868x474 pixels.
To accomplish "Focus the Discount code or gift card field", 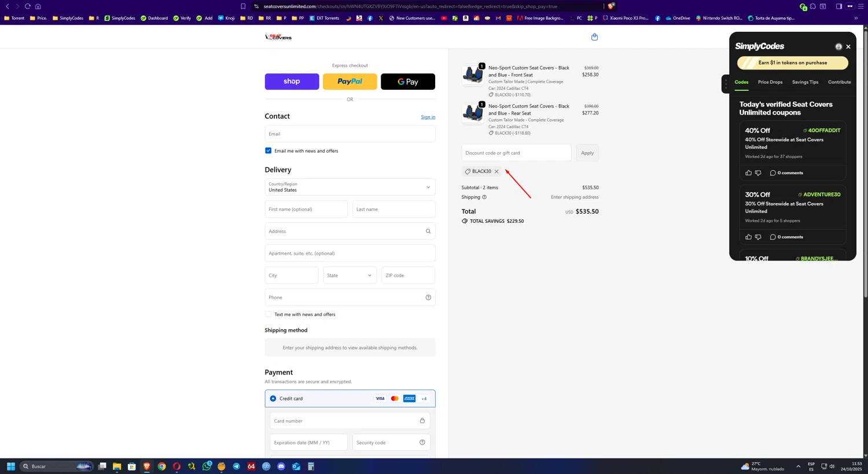I will coord(516,153).
